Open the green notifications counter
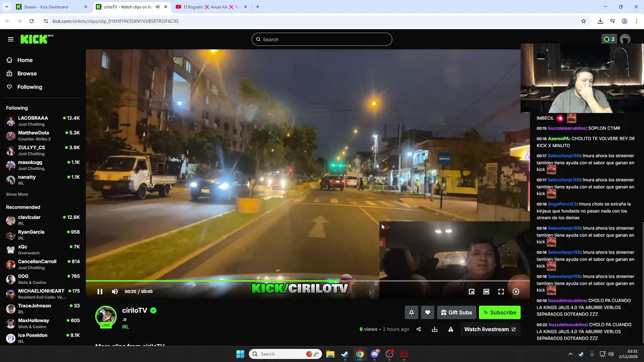 pos(609,39)
